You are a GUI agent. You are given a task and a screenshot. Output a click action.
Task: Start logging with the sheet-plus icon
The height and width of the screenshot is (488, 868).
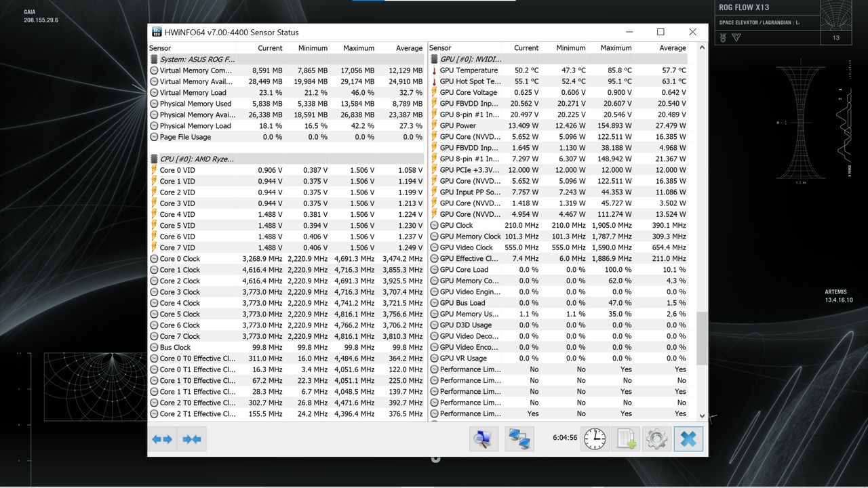coord(625,439)
